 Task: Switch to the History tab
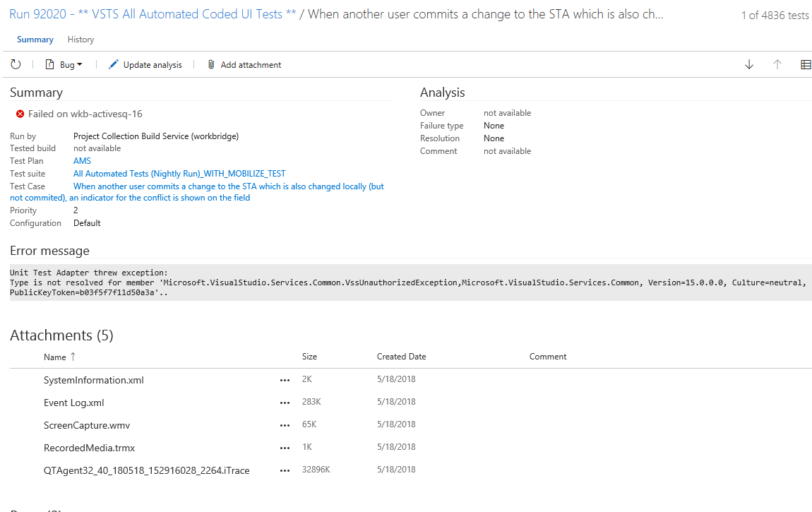click(x=80, y=40)
